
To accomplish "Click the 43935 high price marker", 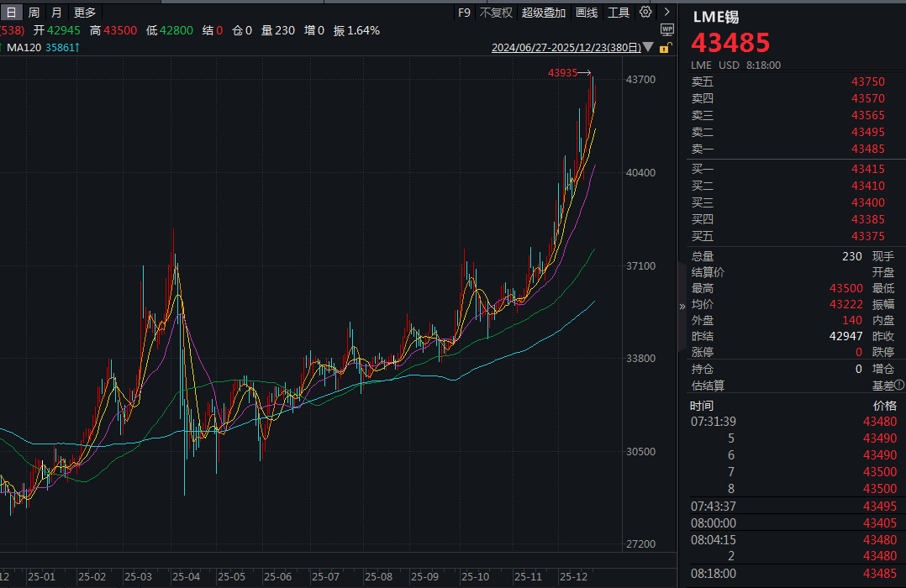I will tap(563, 73).
